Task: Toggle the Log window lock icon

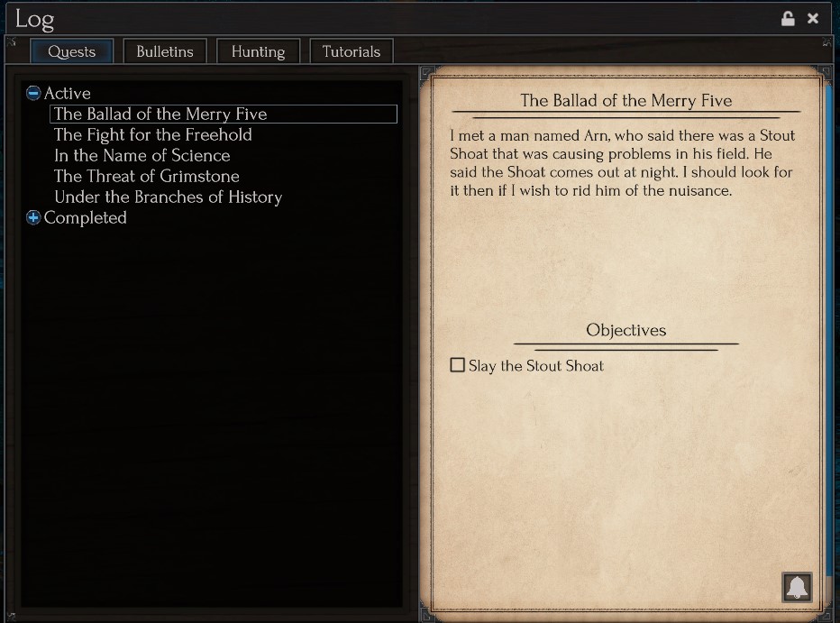Action: pyautogui.click(x=788, y=19)
